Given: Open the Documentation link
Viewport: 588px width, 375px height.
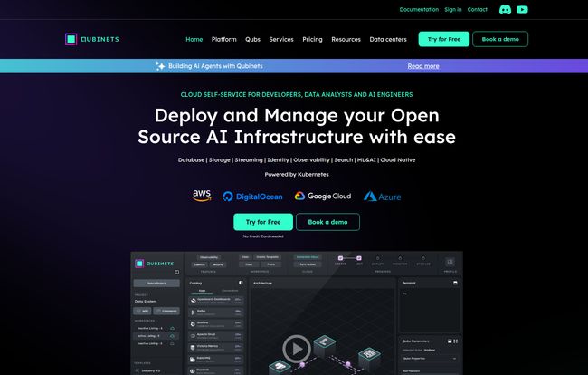Looking at the screenshot, I should pos(419,9).
